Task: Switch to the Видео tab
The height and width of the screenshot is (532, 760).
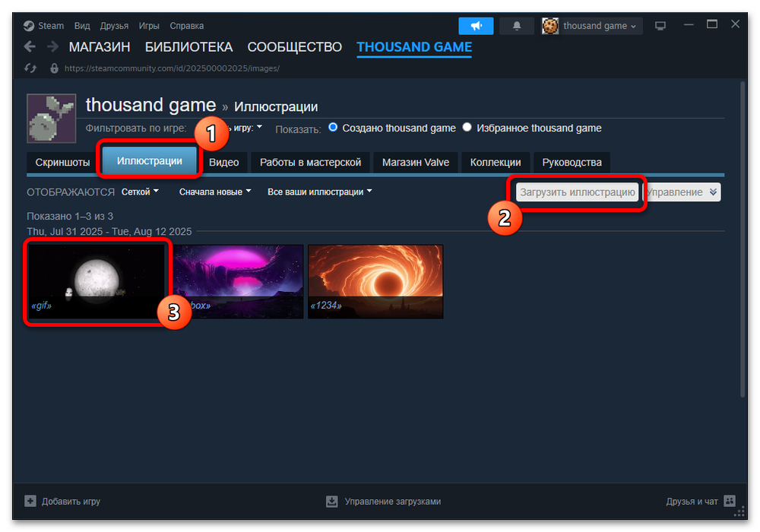Action: [224, 163]
